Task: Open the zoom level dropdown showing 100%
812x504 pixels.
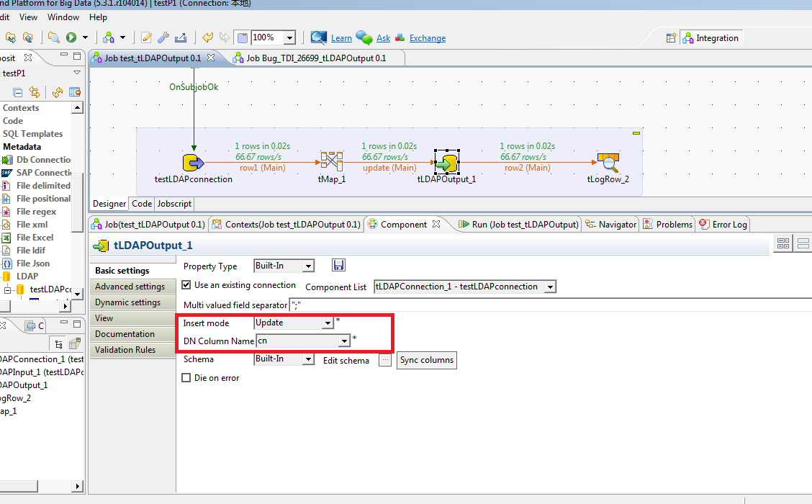Action: click(290, 37)
